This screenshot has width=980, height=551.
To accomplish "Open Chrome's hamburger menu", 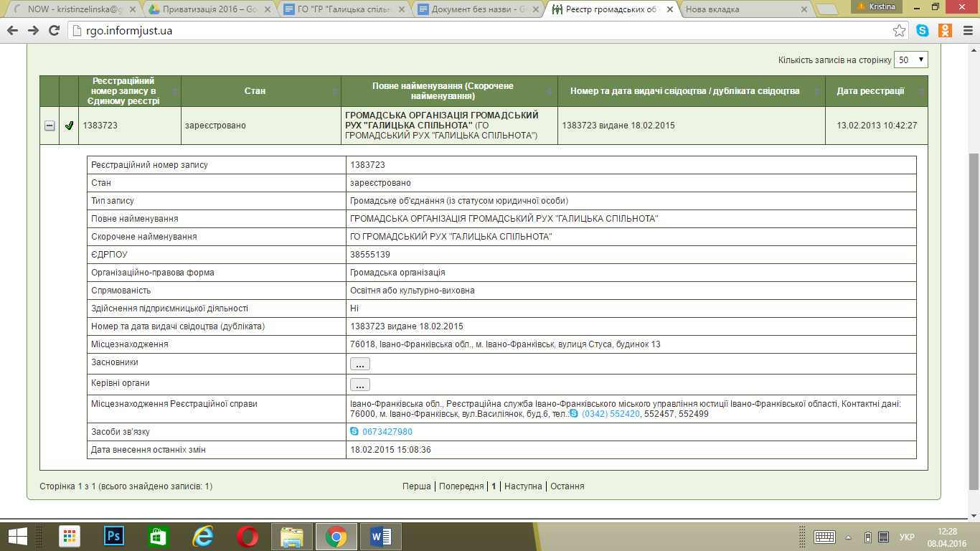I will click(x=966, y=31).
